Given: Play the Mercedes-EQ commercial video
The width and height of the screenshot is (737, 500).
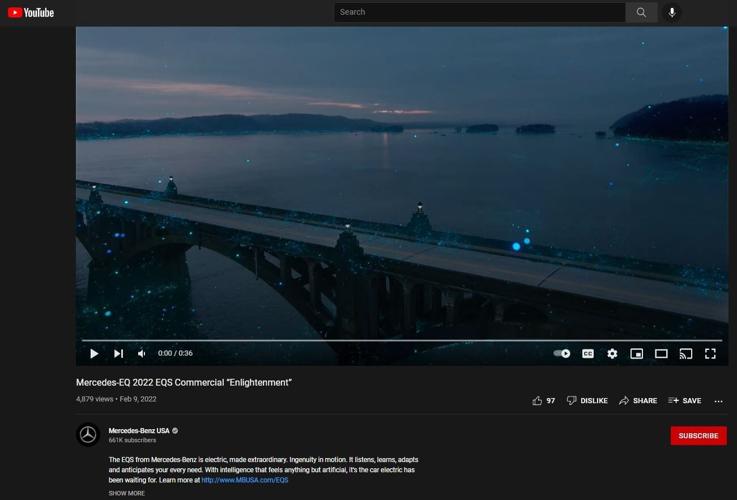Looking at the screenshot, I should [x=94, y=353].
